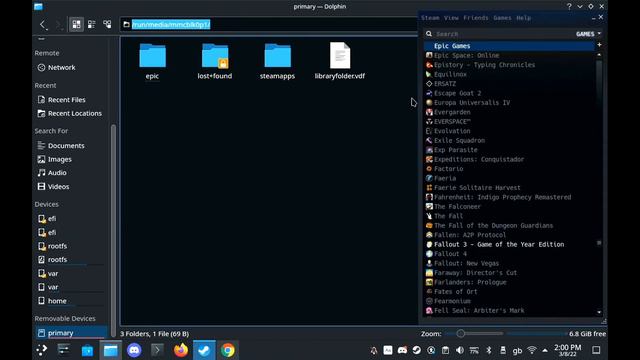Select Faerie Solitaire Harvest
This screenshot has width=640, height=360.
click(477, 188)
